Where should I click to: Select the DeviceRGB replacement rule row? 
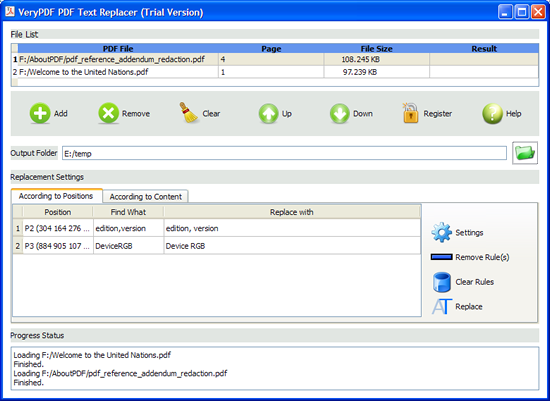click(216, 246)
